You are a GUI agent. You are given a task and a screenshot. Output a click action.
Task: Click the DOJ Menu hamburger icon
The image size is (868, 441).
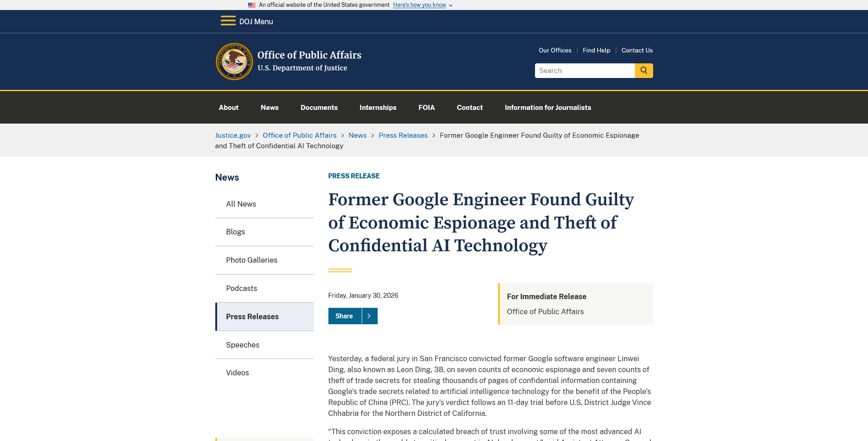coord(228,21)
